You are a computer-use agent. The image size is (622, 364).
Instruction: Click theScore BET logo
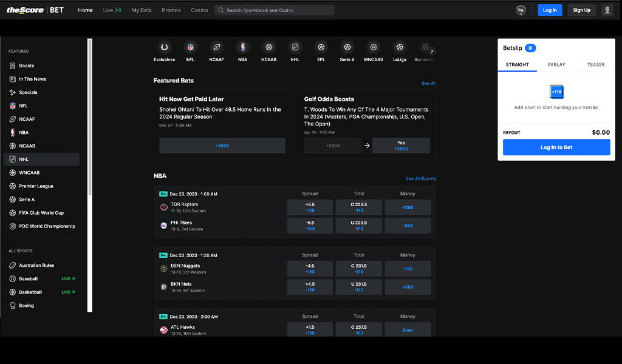point(35,10)
